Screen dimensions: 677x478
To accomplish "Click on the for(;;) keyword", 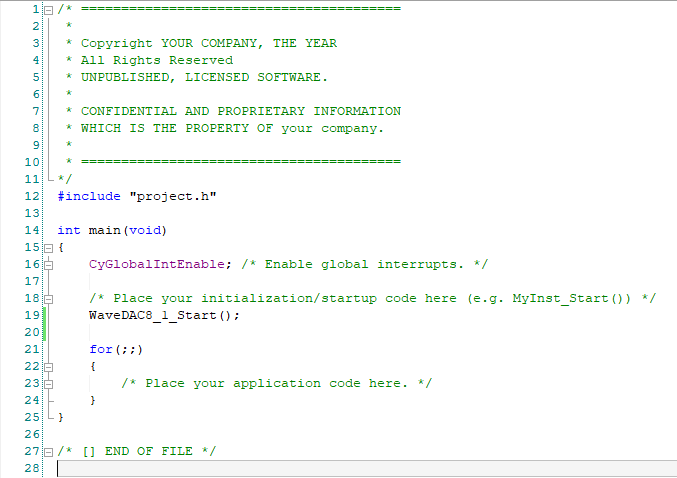I will click(116, 349).
